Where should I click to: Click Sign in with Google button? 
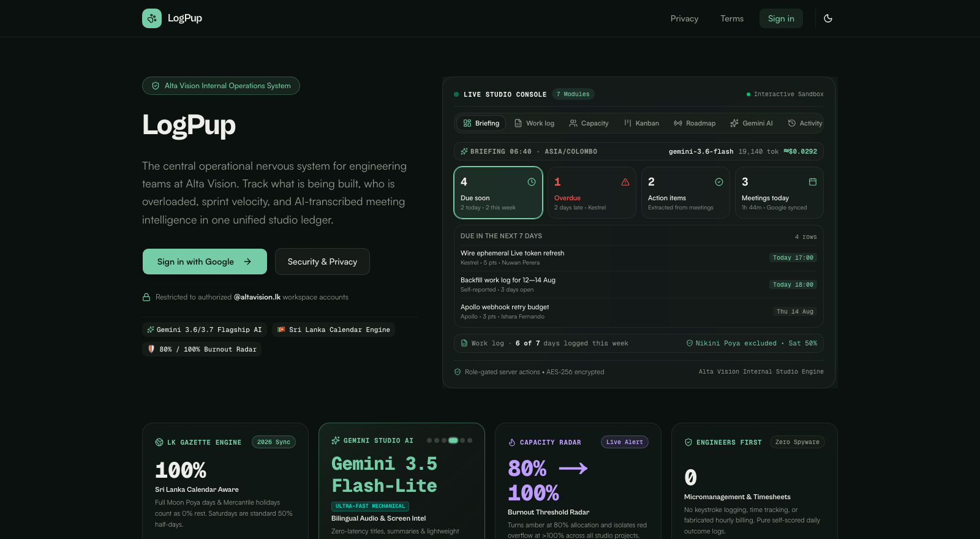point(205,262)
